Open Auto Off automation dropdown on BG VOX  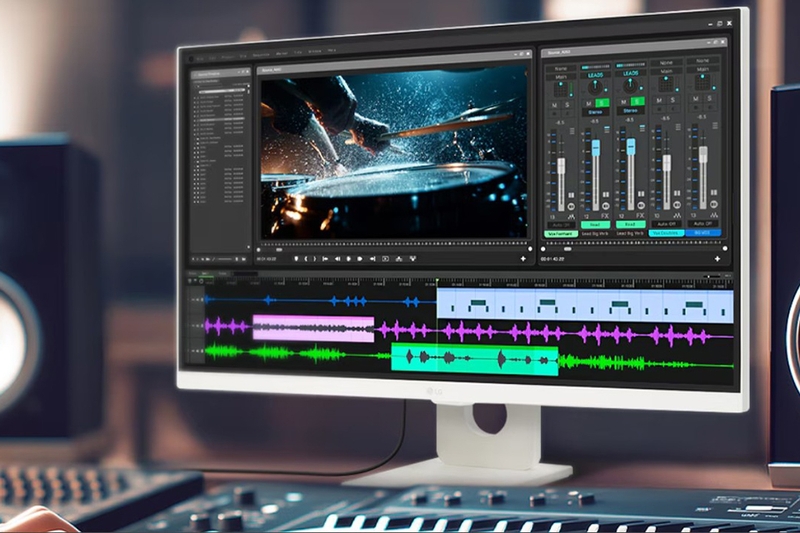coord(703,223)
